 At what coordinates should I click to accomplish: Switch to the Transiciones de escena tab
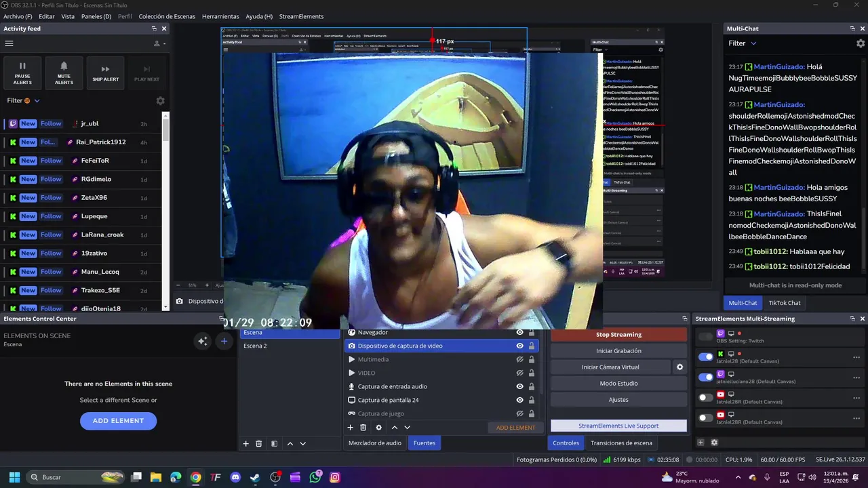tap(621, 443)
